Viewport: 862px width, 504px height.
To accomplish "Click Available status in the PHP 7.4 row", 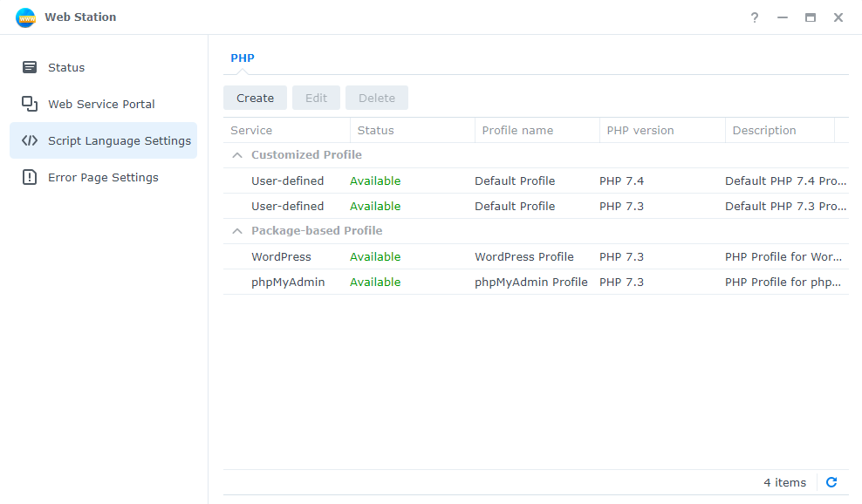I will [x=375, y=180].
